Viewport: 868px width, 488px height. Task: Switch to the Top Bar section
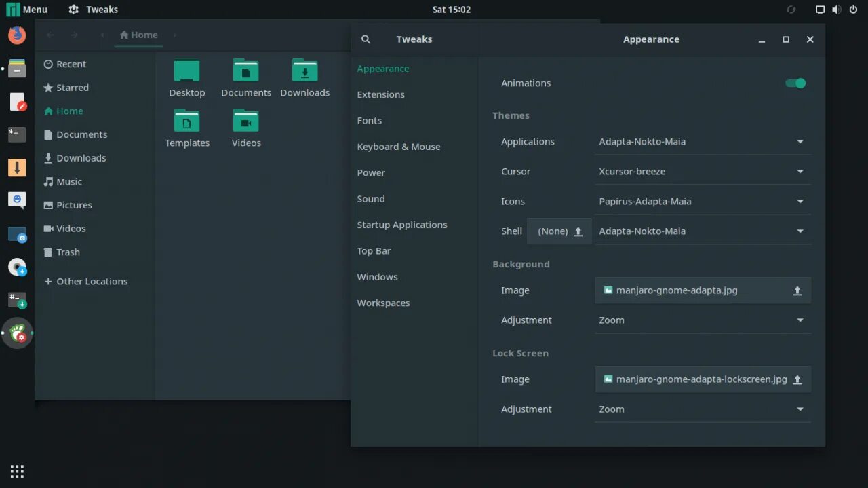(414, 251)
